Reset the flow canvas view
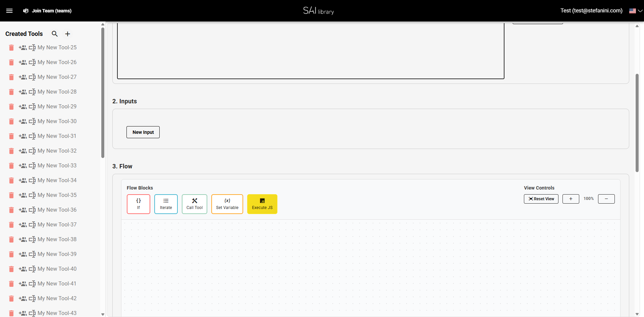 (541, 199)
